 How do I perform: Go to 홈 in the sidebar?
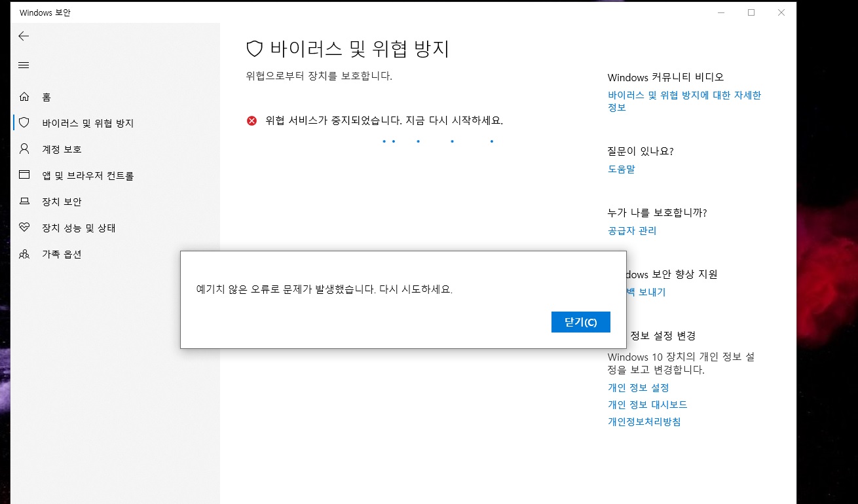tap(47, 97)
